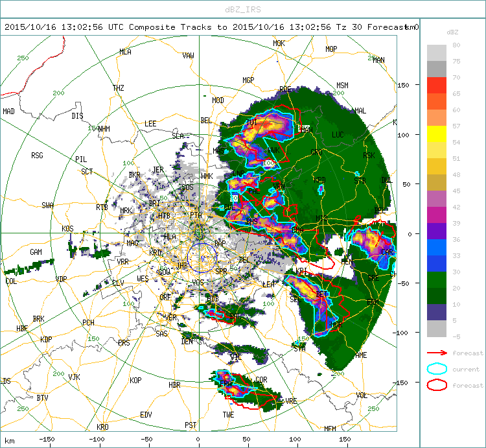Click the KOS station label
486x448 pixels.
click(67, 229)
